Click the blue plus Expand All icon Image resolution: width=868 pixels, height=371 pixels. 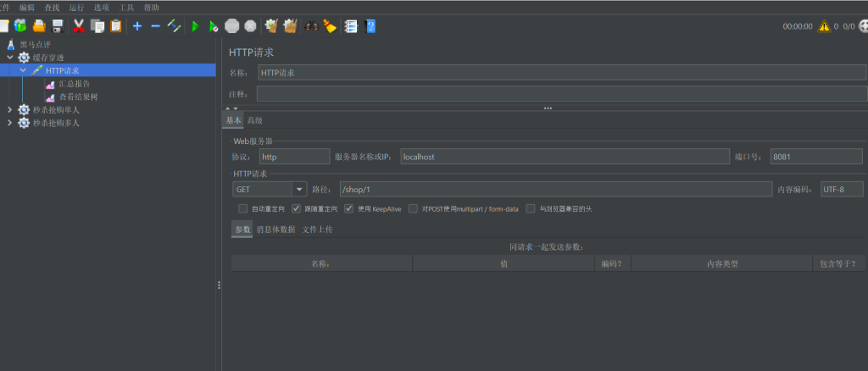click(137, 26)
